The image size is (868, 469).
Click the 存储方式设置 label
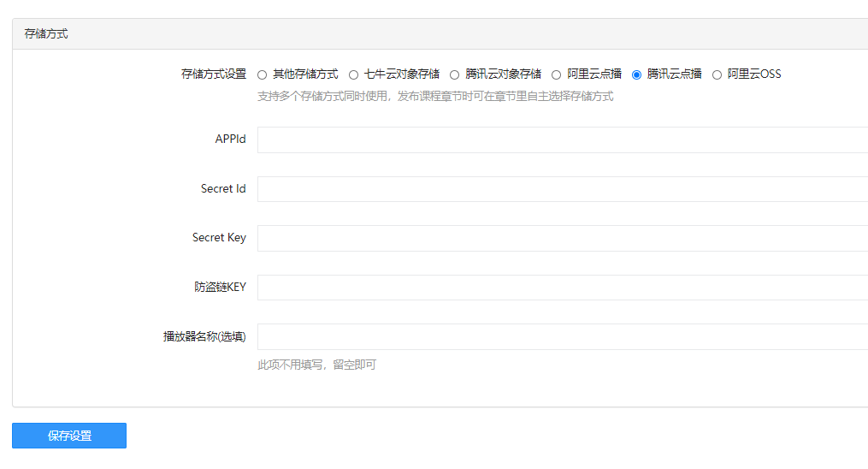(x=214, y=74)
